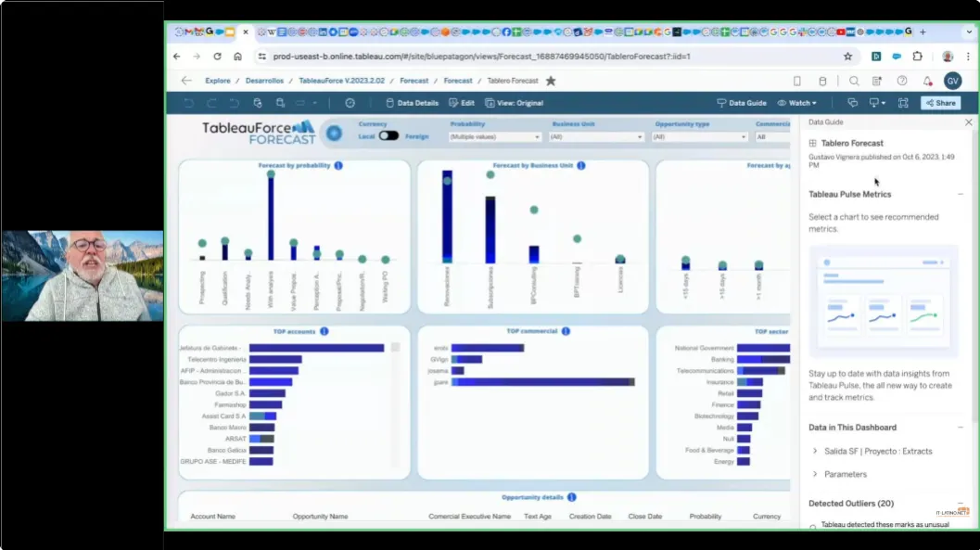This screenshot has height=550, width=980.
Task: Open the Probability filter dropdown
Action: tap(494, 137)
